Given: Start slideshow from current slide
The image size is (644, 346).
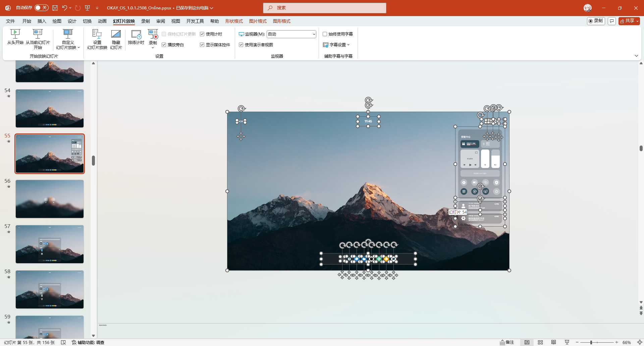Looking at the screenshot, I should click(38, 34).
